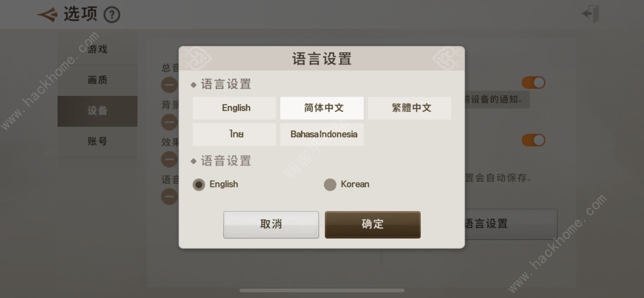This screenshot has width=644, height=298.
Task: Select Bahasa Indonesia language option
Action: 322,134
